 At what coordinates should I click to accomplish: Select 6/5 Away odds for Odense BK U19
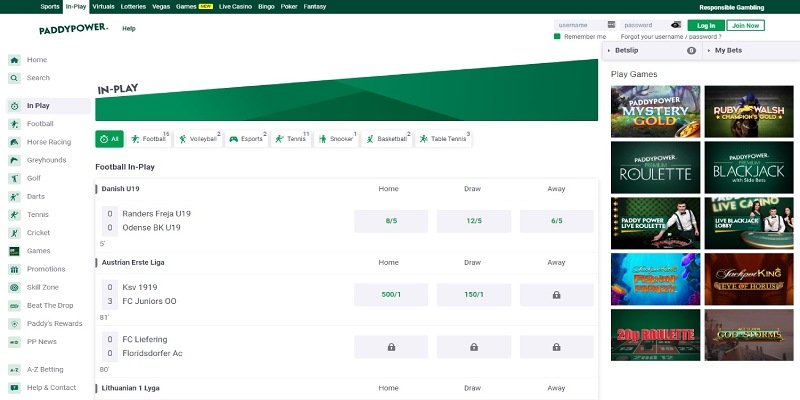pyautogui.click(x=557, y=221)
